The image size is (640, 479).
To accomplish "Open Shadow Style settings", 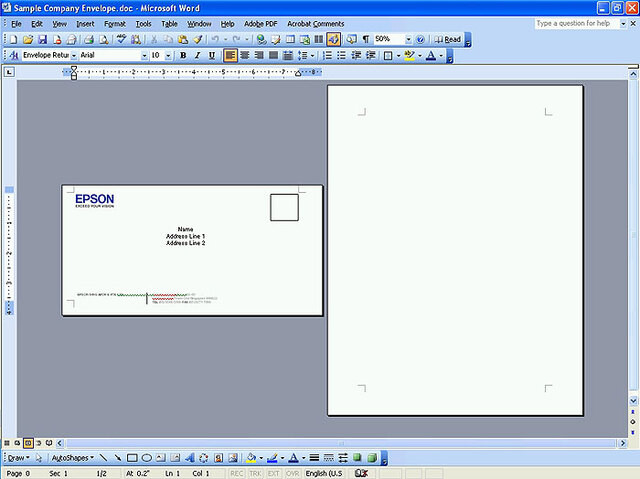I will (357, 458).
